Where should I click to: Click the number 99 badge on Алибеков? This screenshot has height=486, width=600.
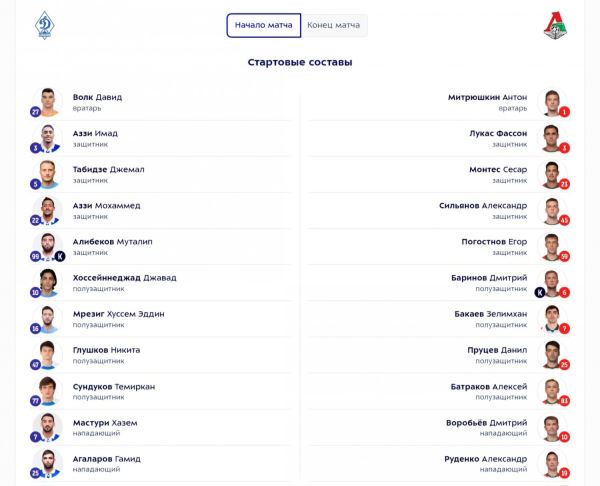click(x=36, y=256)
